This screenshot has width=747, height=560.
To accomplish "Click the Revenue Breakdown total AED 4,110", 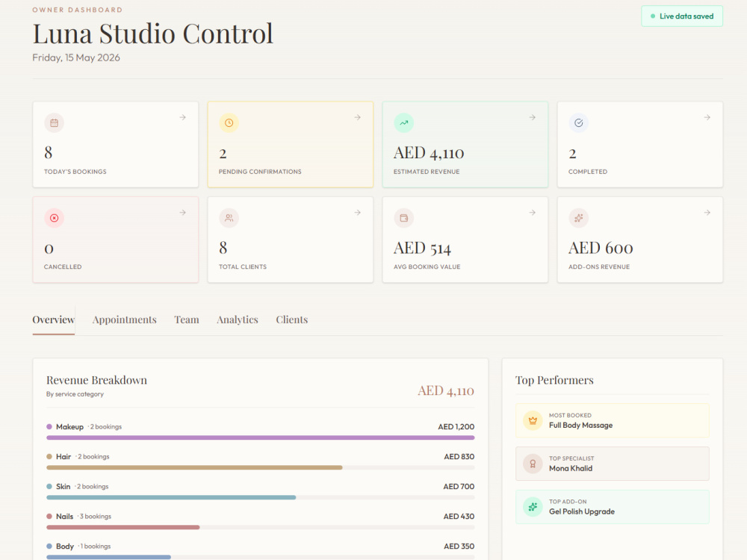I will (x=446, y=391).
